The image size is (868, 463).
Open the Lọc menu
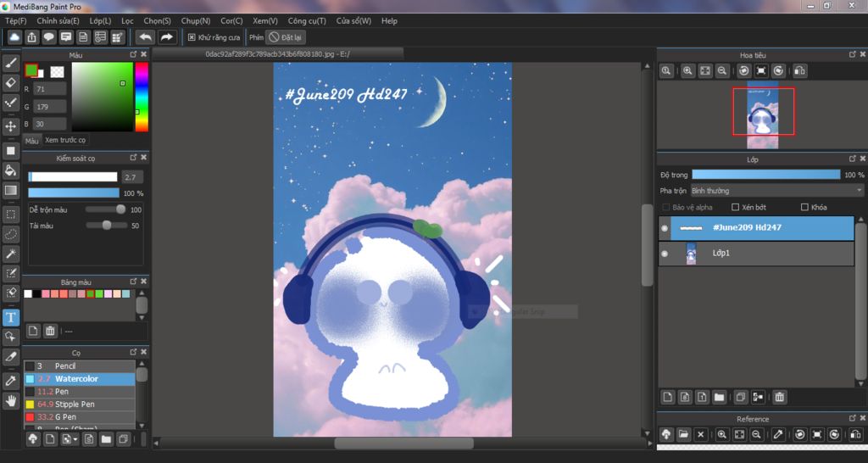coord(127,20)
